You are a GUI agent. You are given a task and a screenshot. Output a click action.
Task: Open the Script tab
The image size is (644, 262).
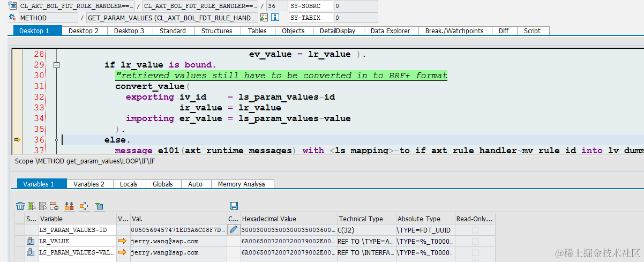pyautogui.click(x=532, y=31)
